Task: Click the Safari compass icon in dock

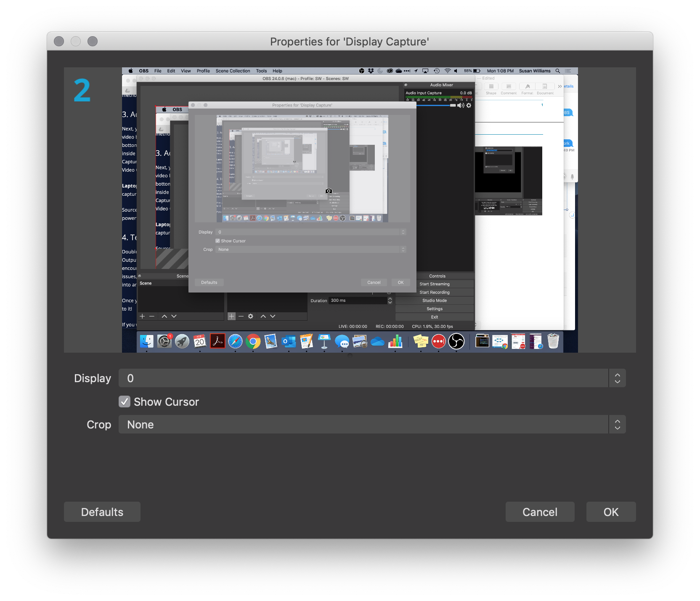Action: tap(235, 341)
